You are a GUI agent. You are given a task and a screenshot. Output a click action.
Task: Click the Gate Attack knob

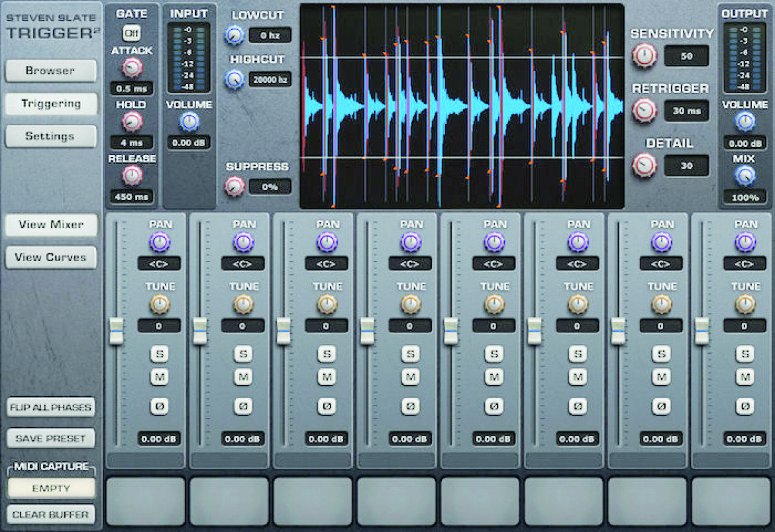click(x=132, y=68)
